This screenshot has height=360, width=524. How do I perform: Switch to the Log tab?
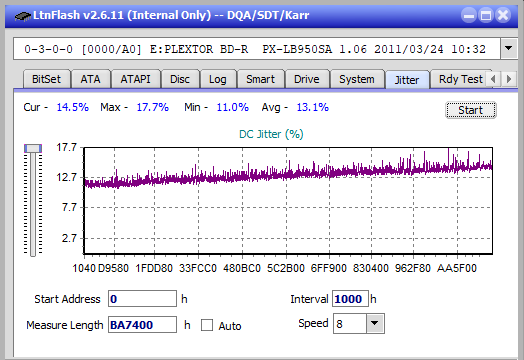[218, 79]
